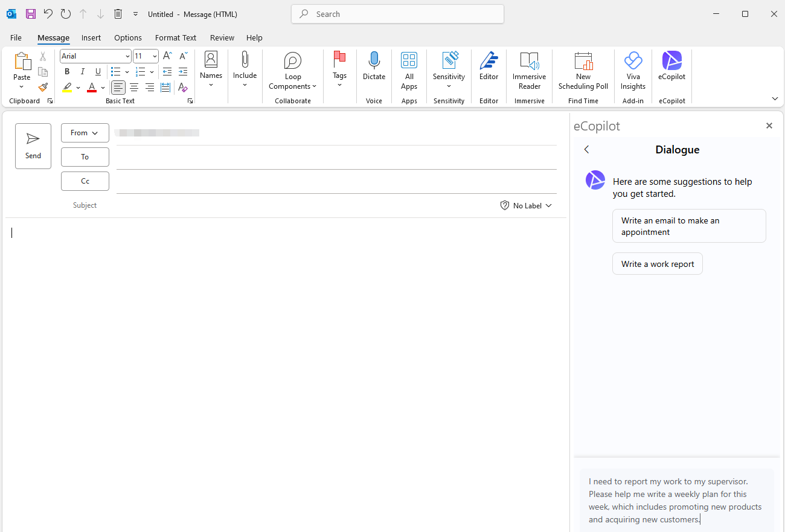Toggle Bold formatting
Image resolution: width=785 pixels, height=532 pixels.
(x=67, y=72)
